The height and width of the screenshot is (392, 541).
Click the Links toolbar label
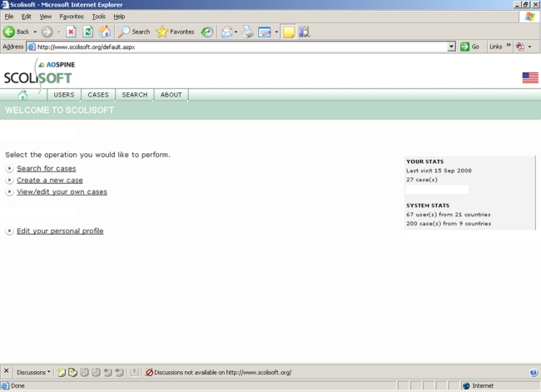click(x=496, y=47)
